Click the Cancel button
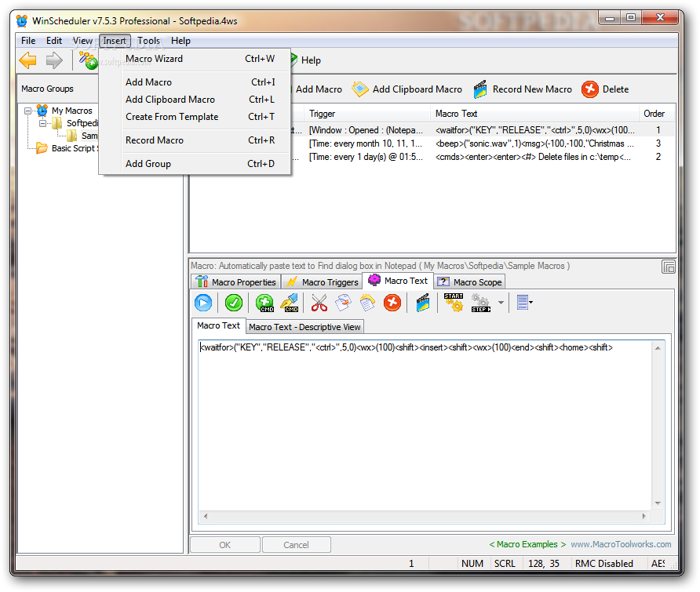Image resolution: width=700 pixels, height=592 pixels. (296, 545)
